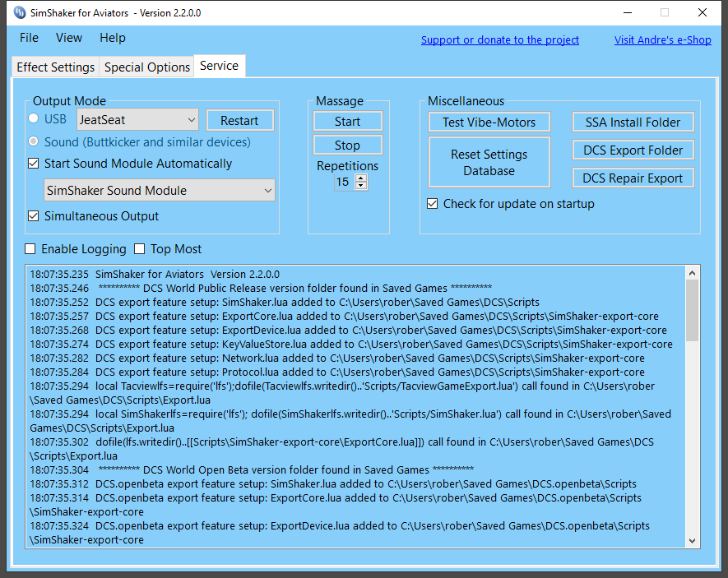Select the USB output mode radio button
Viewport: 728px width, 578px height.
(34, 118)
